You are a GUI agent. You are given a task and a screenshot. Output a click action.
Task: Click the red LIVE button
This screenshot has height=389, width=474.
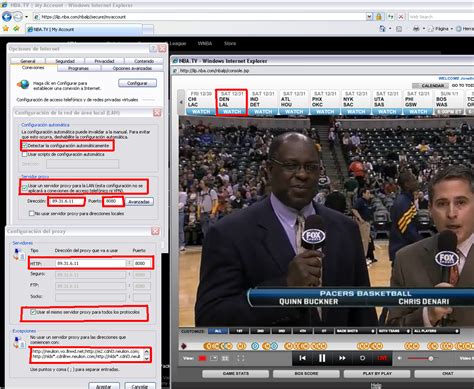(x=382, y=358)
